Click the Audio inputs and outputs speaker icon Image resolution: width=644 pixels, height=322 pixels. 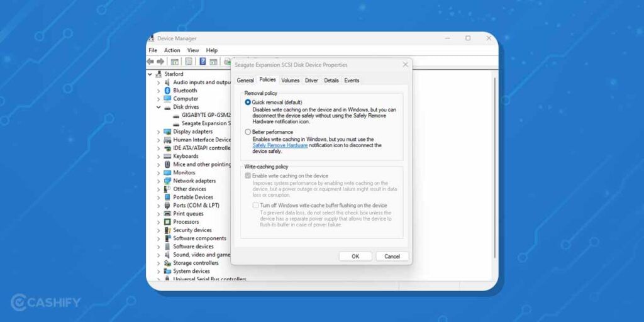(167, 82)
